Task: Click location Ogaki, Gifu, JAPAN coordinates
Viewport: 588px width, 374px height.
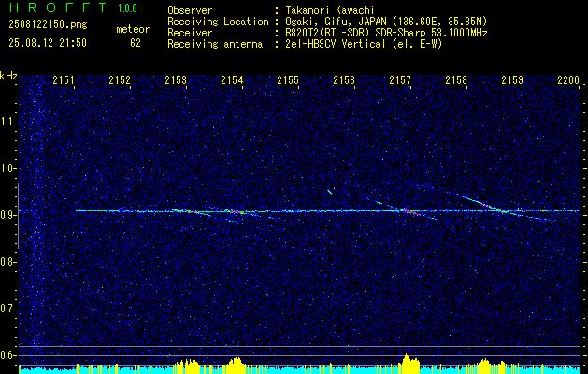Action: [386, 22]
